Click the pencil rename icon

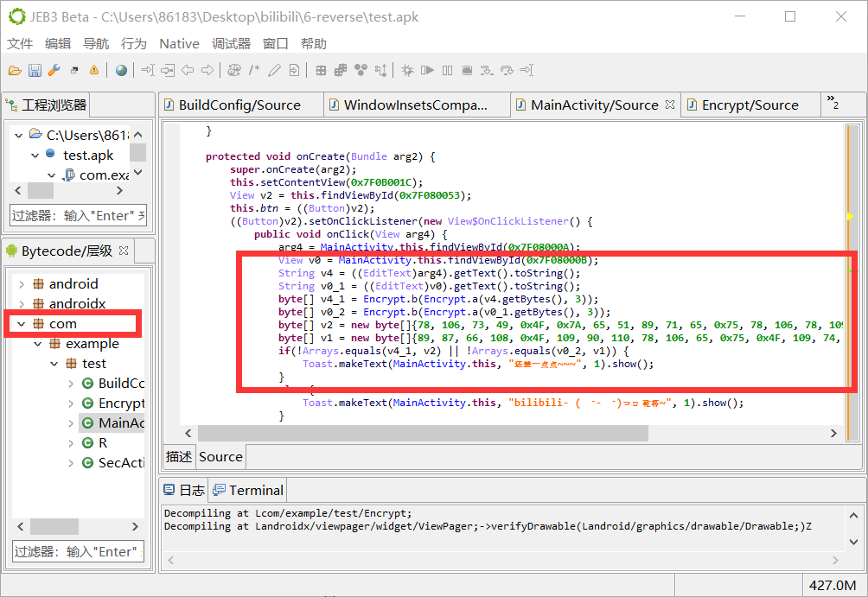point(274,70)
